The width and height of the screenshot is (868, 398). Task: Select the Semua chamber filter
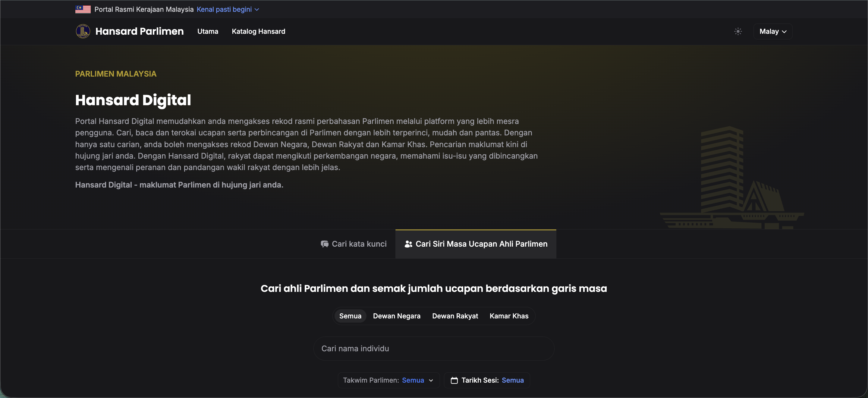coord(350,316)
